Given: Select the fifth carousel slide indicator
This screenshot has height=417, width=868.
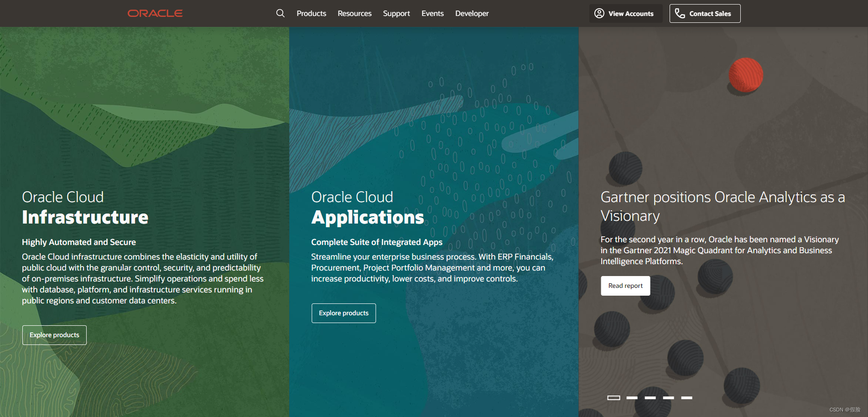Looking at the screenshot, I should click(x=686, y=398).
